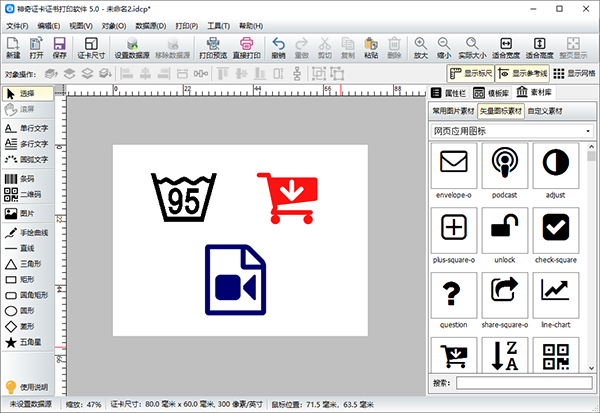Switch to 常用图片素材 tab

click(x=453, y=111)
